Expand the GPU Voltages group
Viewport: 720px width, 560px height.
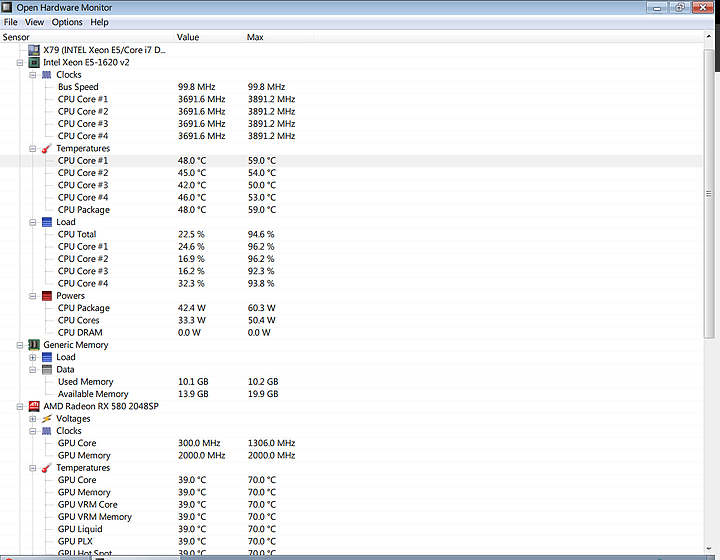(33, 419)
